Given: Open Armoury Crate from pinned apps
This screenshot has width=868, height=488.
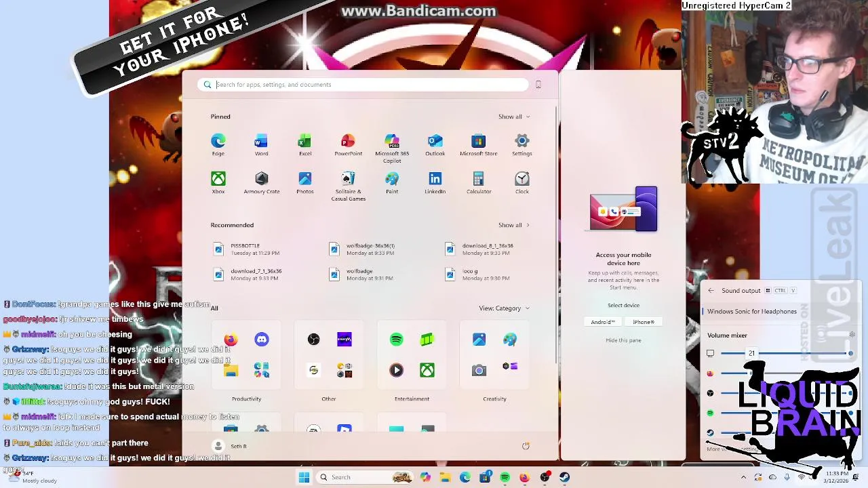Looking at the screenshot, I should [261, 182].
